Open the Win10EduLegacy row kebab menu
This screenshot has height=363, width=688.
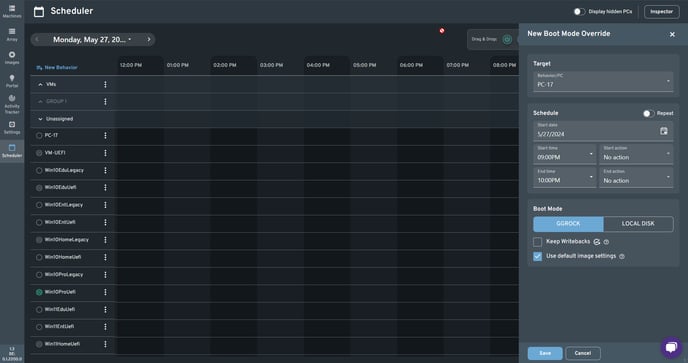(105, 170)
